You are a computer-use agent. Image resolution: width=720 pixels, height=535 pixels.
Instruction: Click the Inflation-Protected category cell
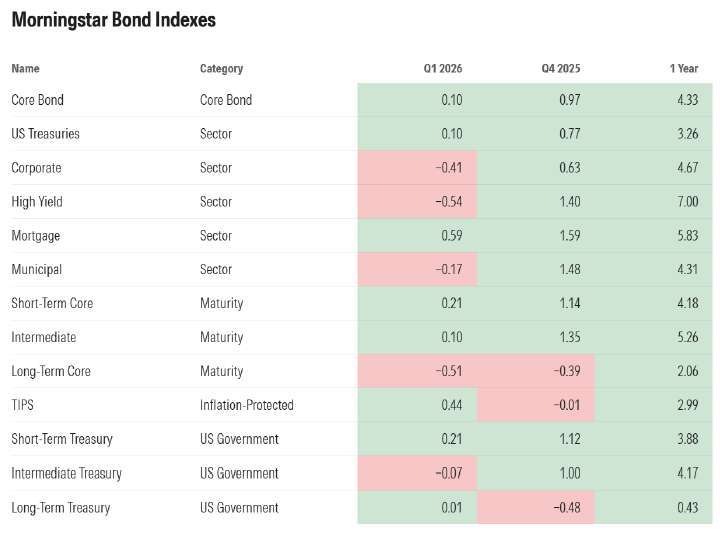tap(246, 405)
